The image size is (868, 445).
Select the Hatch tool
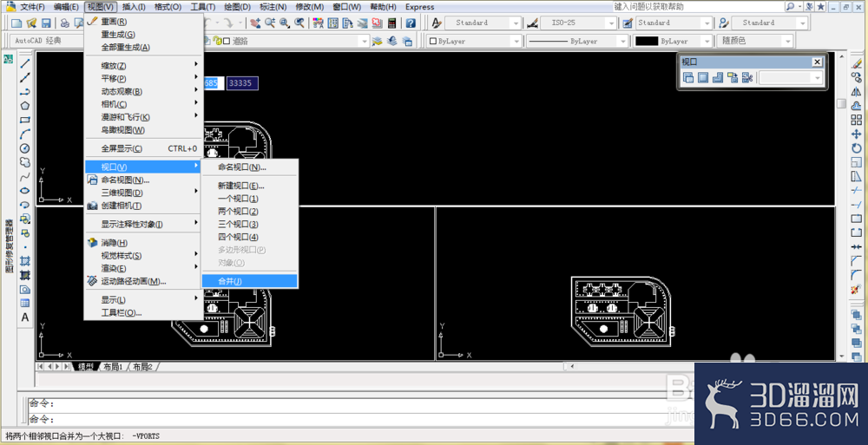point(25,261)
